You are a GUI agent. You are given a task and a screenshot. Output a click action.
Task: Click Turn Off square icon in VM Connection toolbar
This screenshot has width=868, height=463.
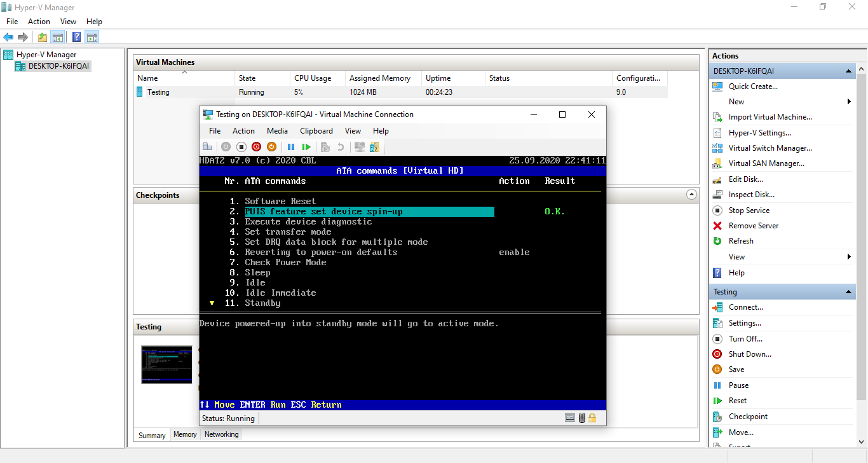(x=241, y=147)
